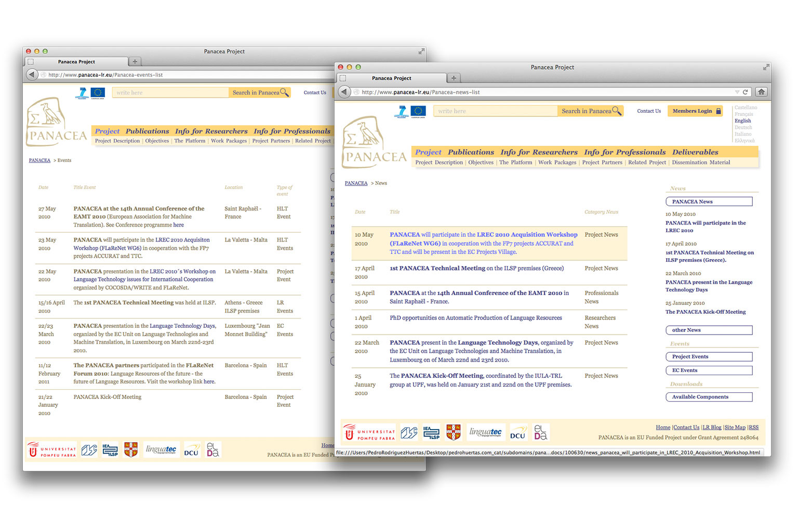
Task: Click 'Athens - Greece' location cell in events window
Action: (243, 303)
